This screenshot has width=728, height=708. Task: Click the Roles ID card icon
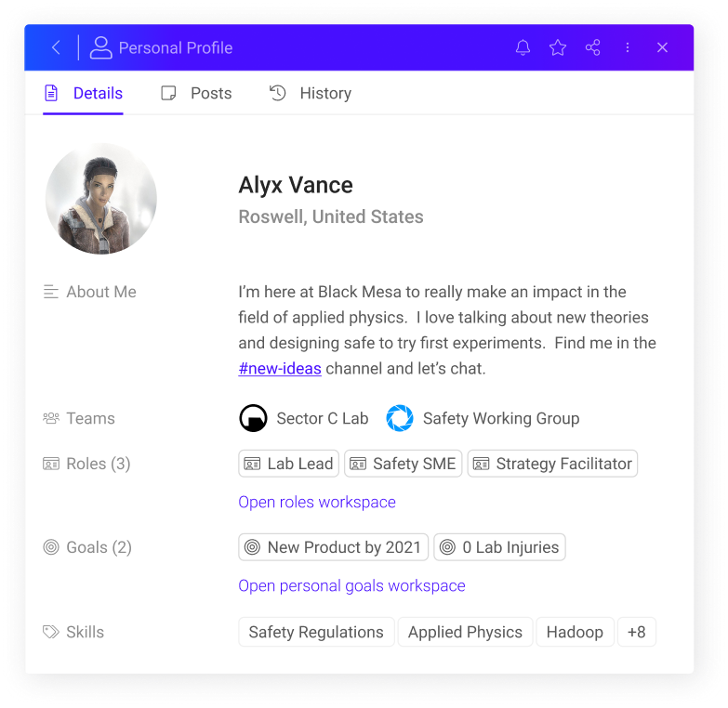click(51, 464)
